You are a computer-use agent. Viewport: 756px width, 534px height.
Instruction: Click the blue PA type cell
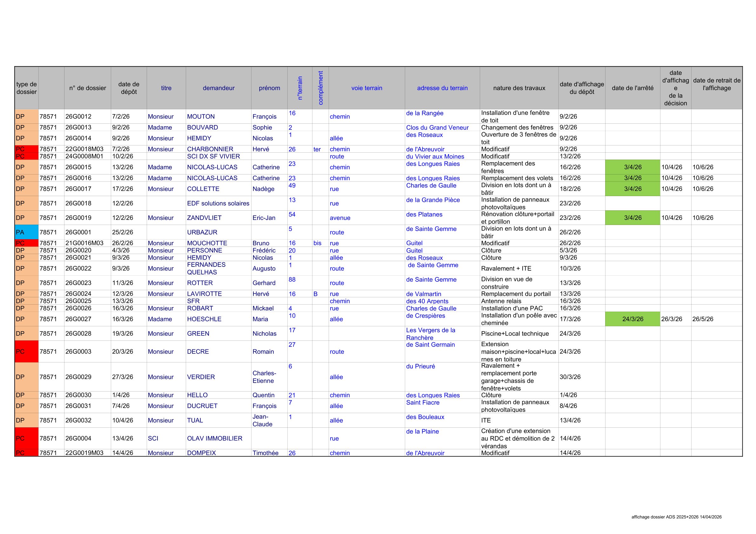pos(26,232)
